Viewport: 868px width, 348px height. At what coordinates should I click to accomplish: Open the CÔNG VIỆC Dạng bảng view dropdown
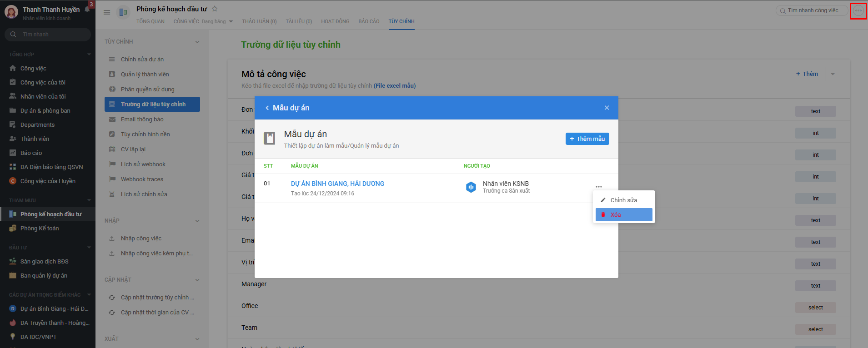coord(231,21)
